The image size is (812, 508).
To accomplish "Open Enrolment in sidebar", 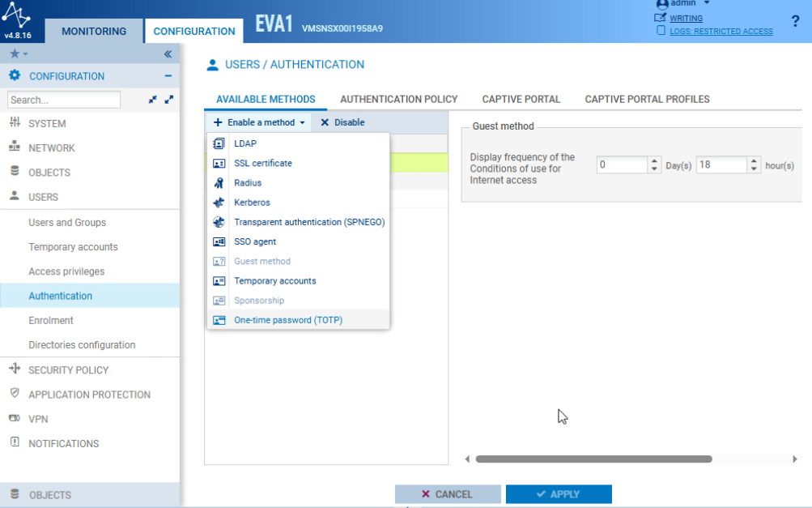I will tap(51, 320).
